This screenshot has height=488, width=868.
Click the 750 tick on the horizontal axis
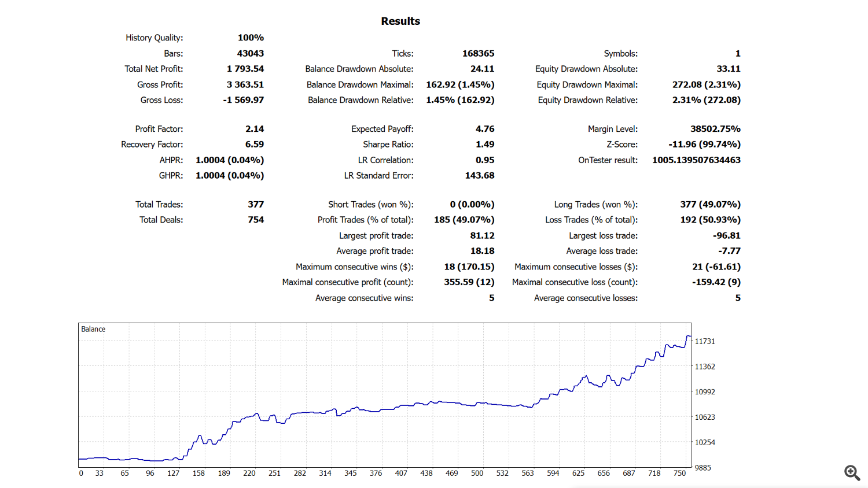[x=679, y=474]
